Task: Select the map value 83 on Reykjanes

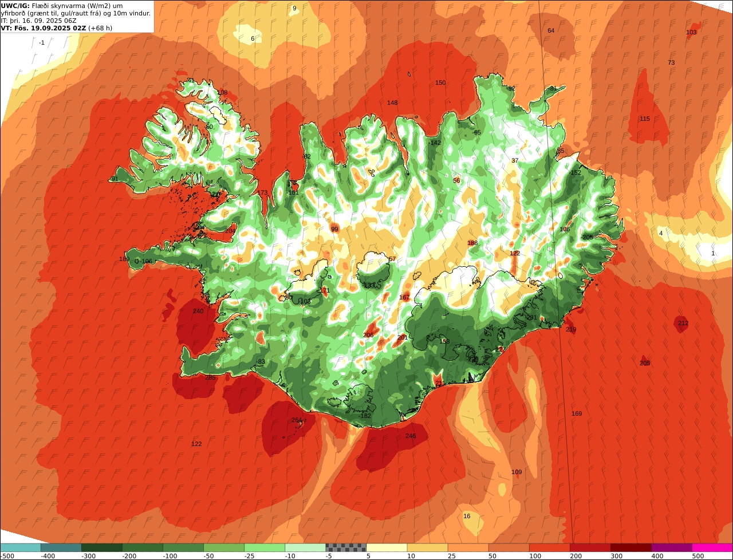Action: coord(262,362)
